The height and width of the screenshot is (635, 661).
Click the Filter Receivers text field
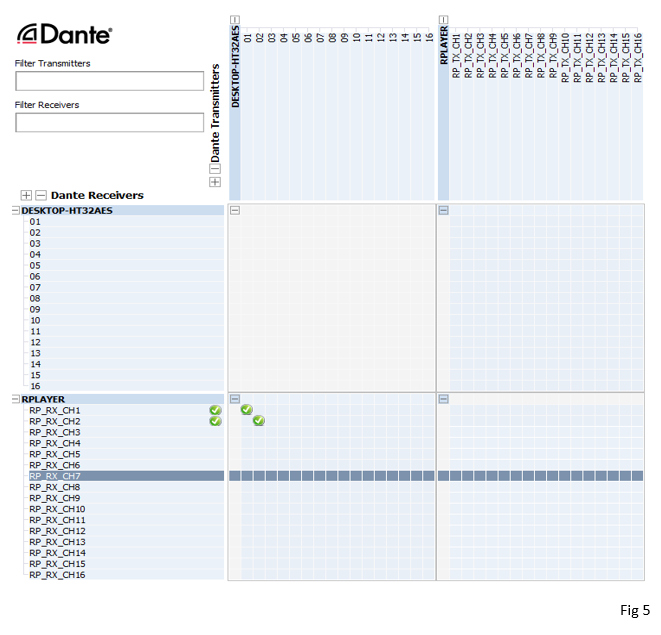tap(109, 122)
